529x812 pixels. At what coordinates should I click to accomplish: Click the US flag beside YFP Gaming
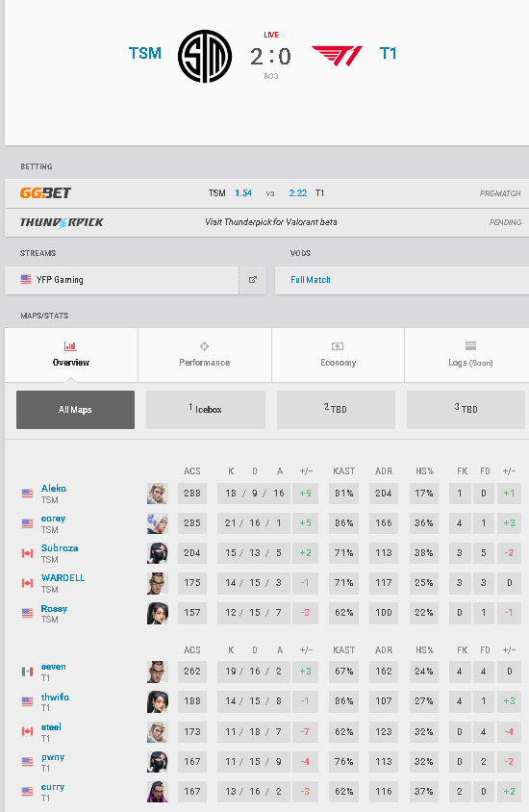pos(26,280)
